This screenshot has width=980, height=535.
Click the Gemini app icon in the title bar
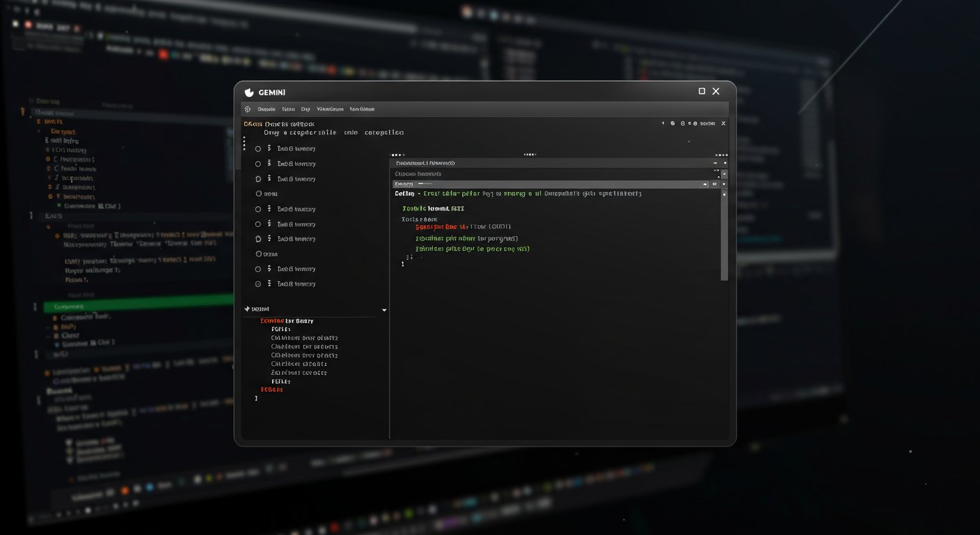click(248, 91)
